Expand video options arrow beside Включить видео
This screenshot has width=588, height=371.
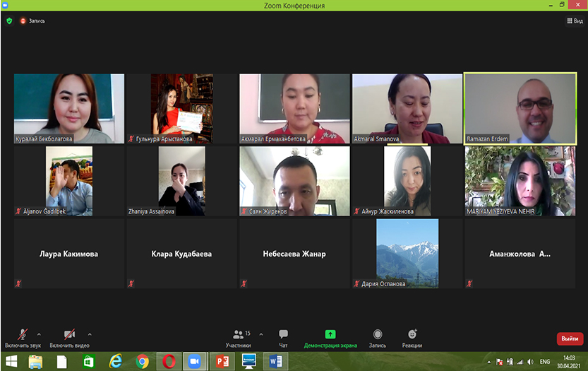point(90,334)
